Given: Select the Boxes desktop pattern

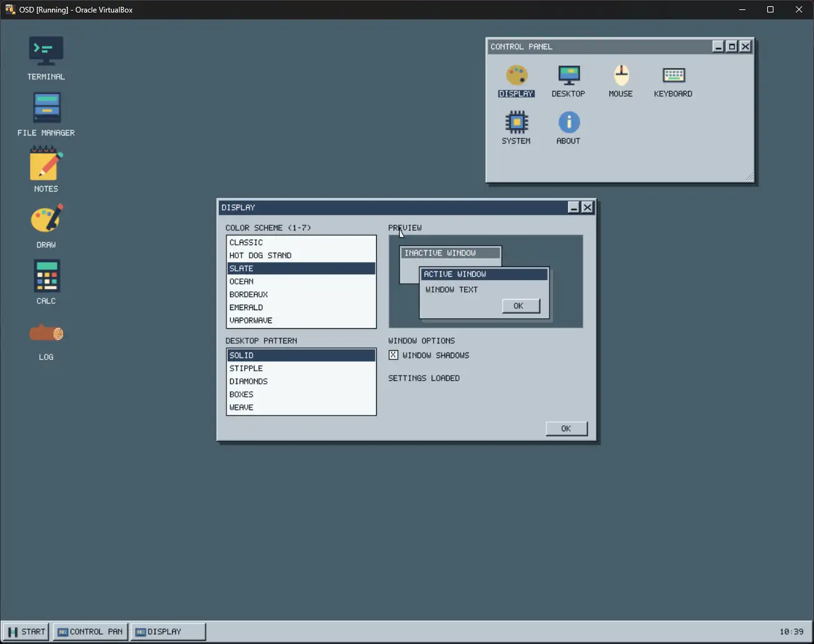Looking at the screenshot, I should click(301, 394).
